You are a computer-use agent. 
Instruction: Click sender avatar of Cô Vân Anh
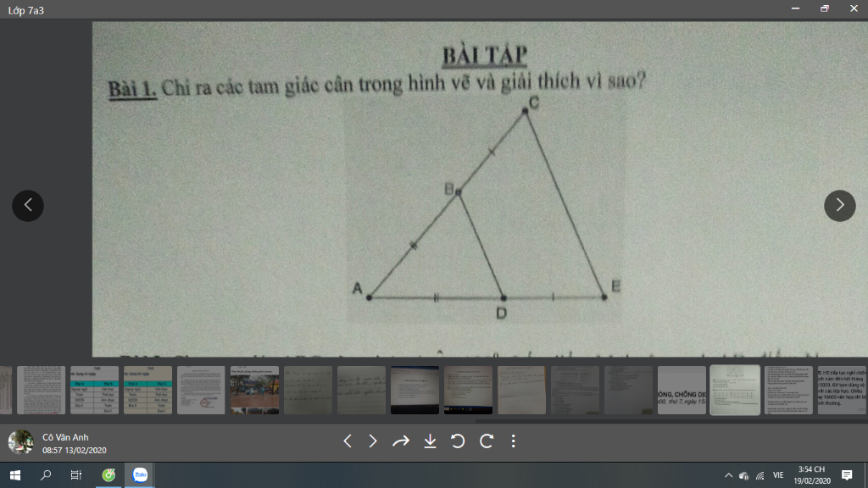coord(20,442)
